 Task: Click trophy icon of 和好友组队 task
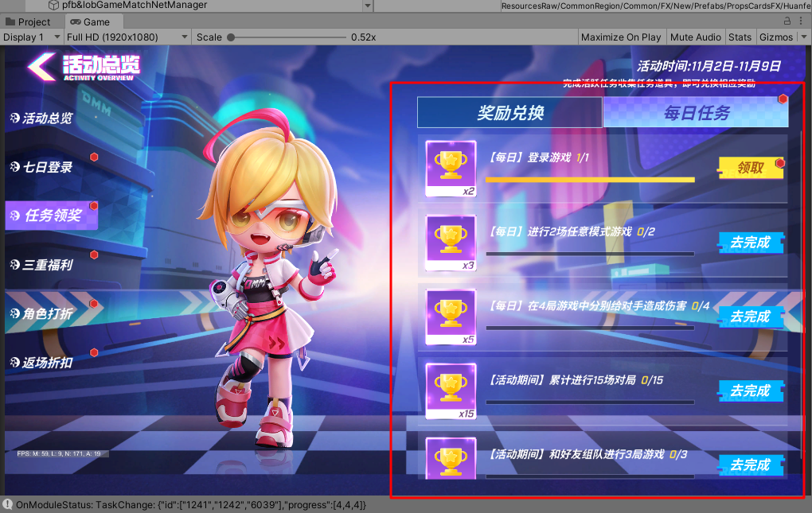click(451, 459)
